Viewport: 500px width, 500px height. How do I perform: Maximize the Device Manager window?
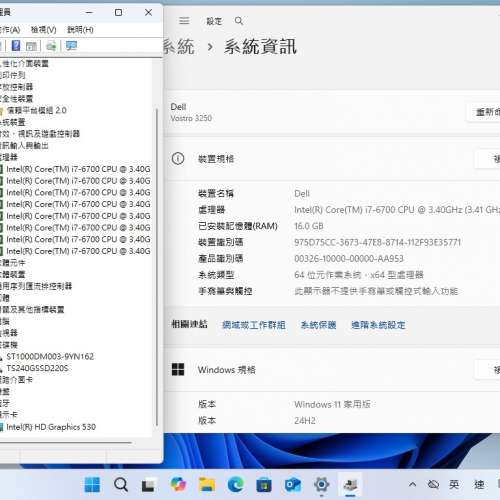(x=118, y=13)
